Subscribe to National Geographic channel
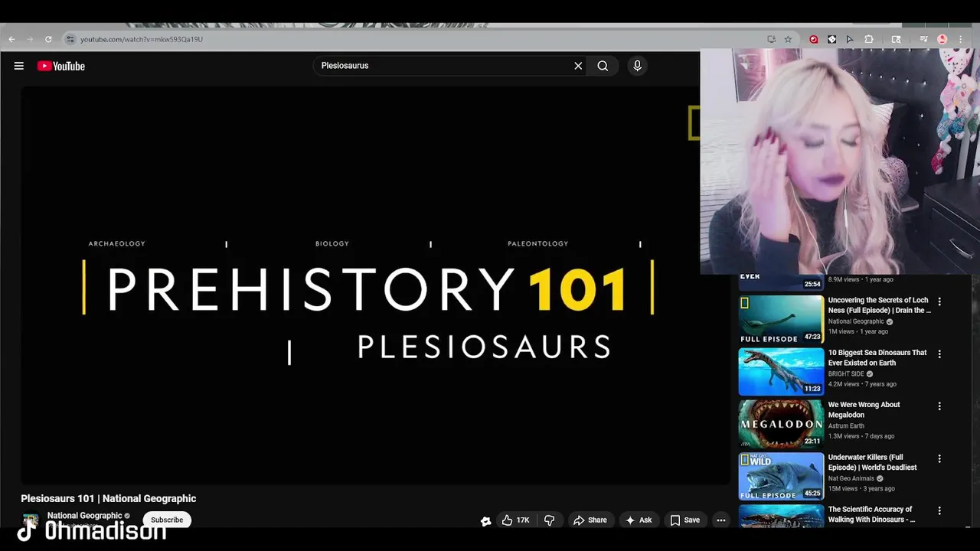This screenshot has width=980, height=551. [x=167, y=520]
